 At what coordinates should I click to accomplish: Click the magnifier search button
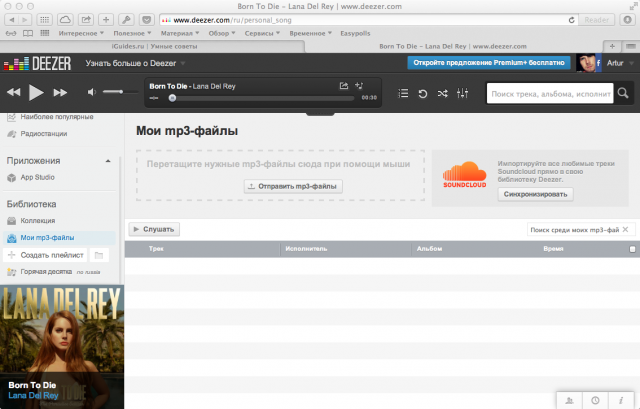[623, 93]
